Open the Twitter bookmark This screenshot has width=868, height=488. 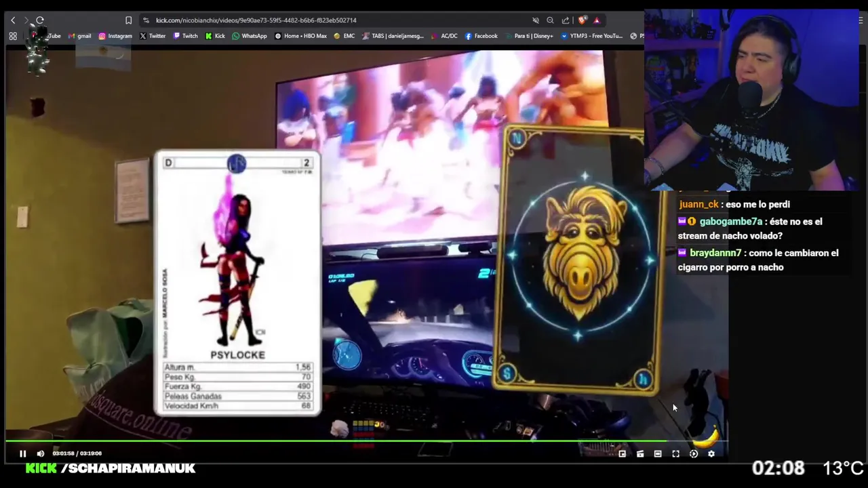click(x=153, y=36)
